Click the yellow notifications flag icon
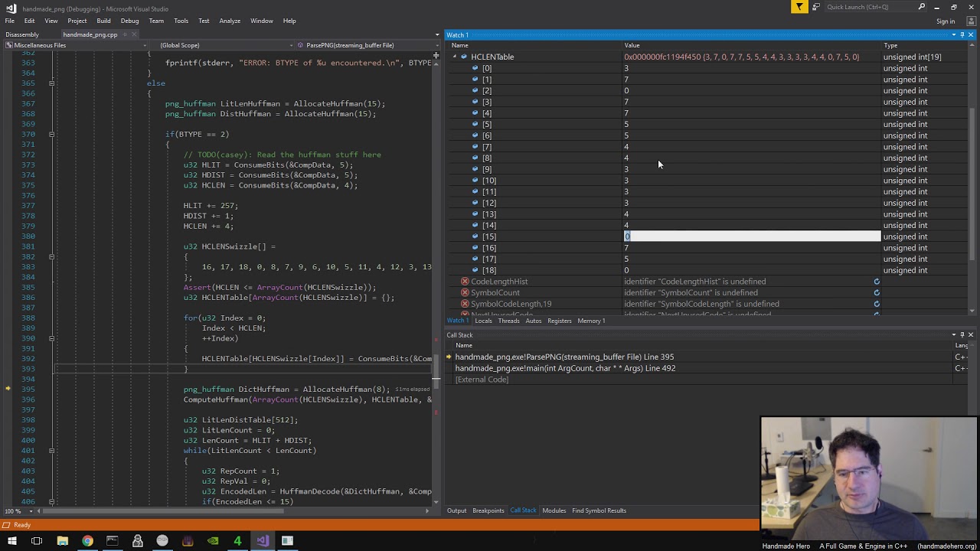980x551 pixels. point(799,7)
